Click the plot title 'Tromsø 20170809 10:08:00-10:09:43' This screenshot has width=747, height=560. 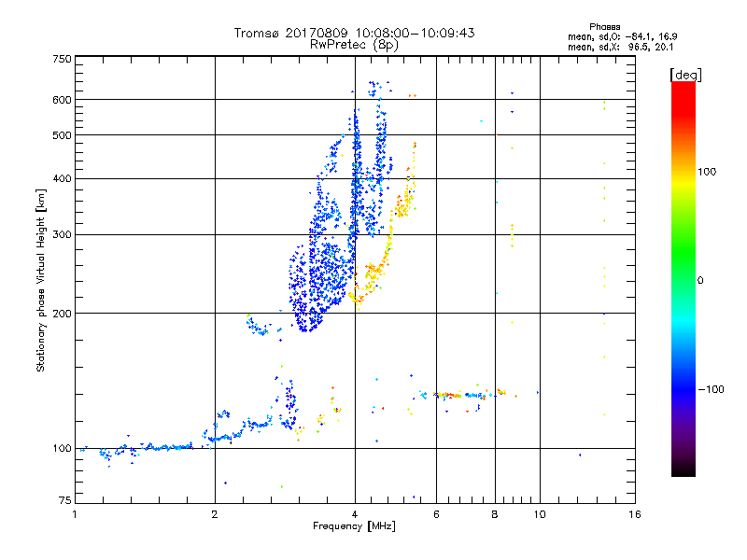click(354, 33)
